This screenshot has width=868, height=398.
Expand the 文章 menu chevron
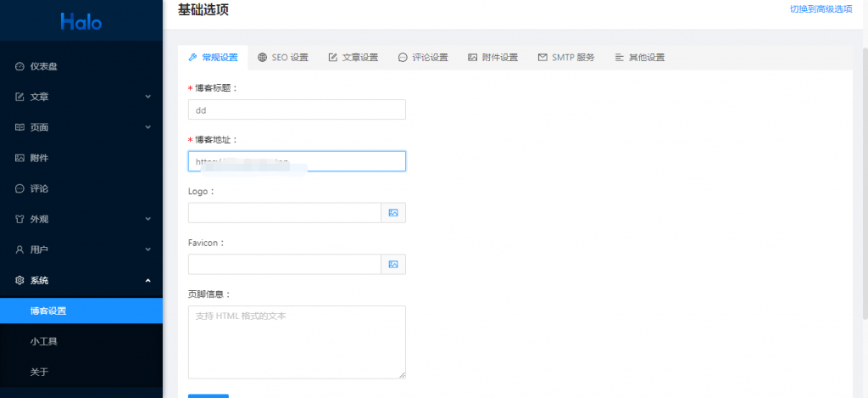click(147, 97)
